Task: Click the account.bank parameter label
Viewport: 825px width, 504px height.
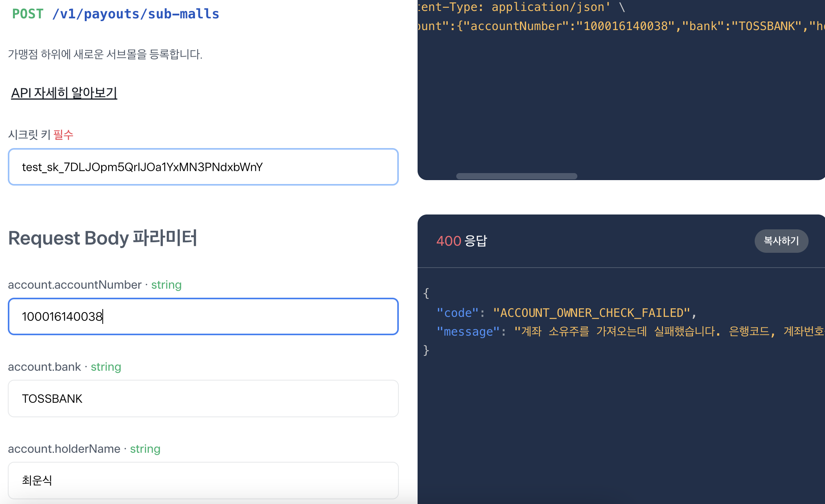Action: pyautogui.click(x=45, y=367)
